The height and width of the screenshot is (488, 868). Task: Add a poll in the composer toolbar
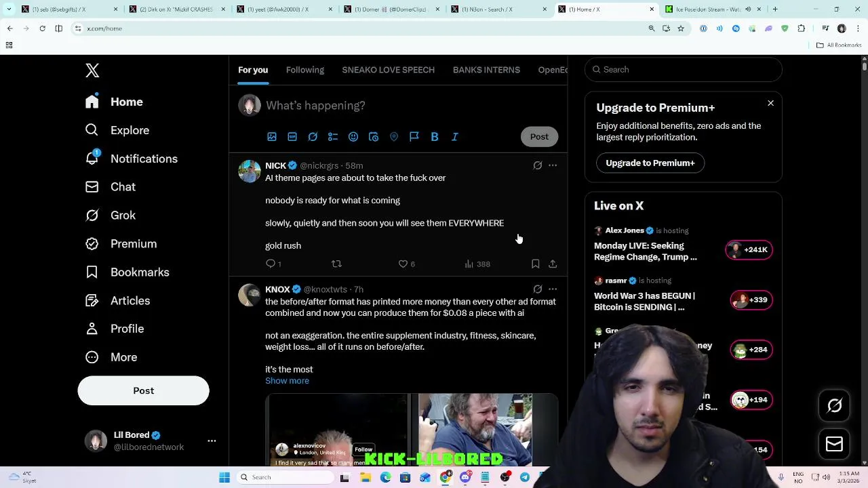click(x=333, y=137)
